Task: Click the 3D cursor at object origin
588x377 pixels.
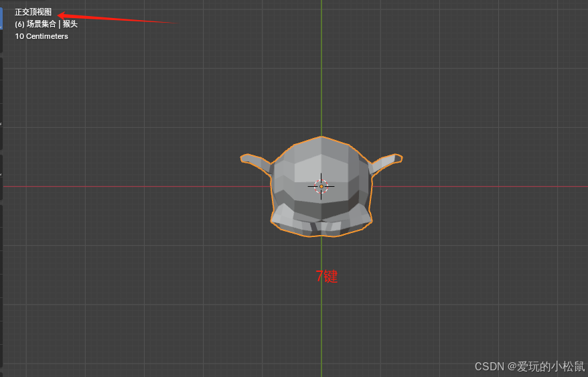Action: [x=321, y=186]
